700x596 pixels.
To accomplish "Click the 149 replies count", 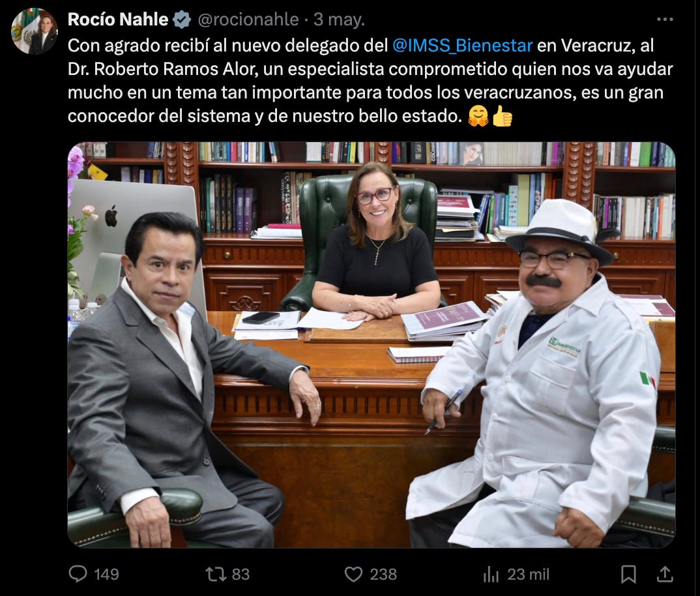I will point(106,574).
